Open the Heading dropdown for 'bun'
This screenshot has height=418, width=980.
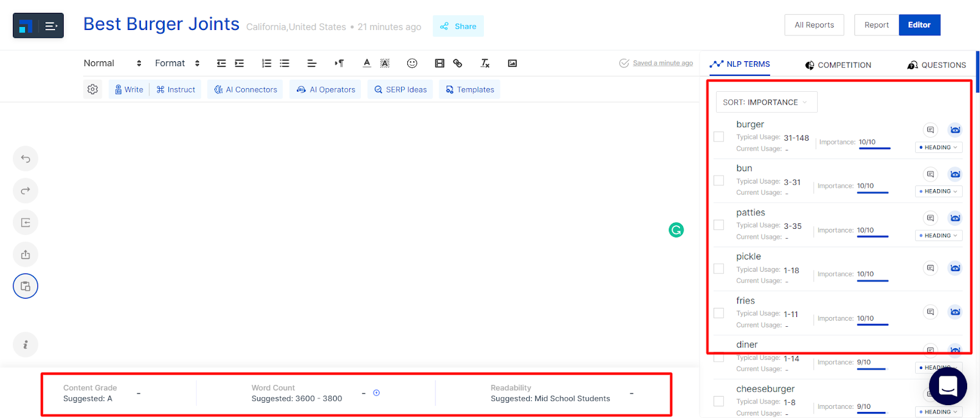click(938, 192)
